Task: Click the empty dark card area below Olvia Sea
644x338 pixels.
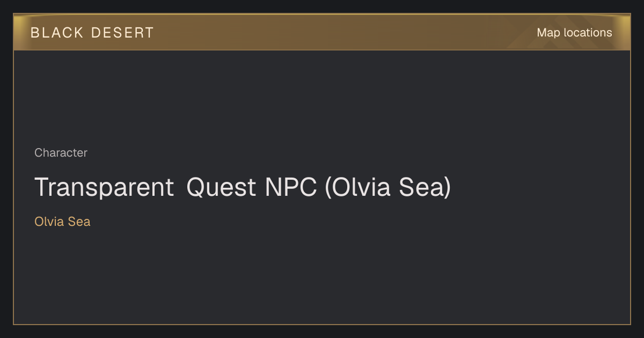Action: pos(322,276)
